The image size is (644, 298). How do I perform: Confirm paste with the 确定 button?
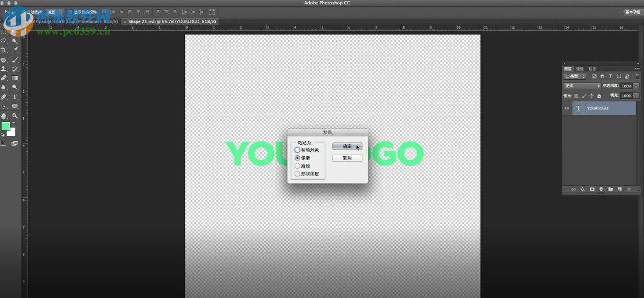(347, 146)
